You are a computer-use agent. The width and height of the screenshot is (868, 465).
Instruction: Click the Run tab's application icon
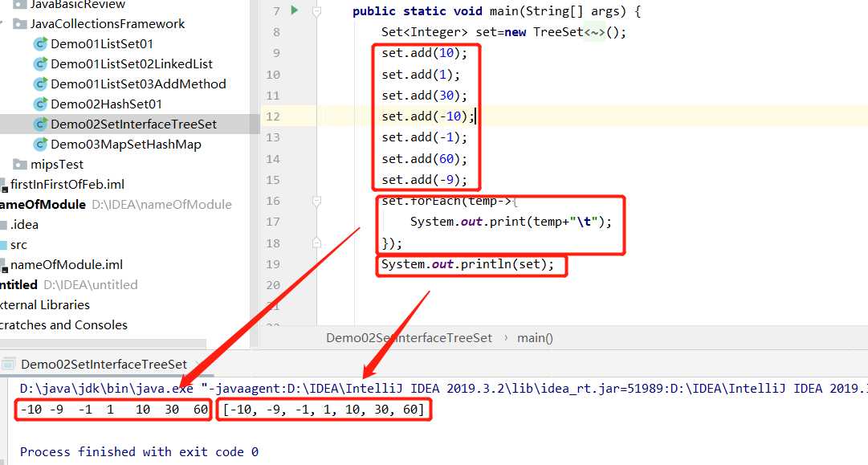[x=8, y=365]
